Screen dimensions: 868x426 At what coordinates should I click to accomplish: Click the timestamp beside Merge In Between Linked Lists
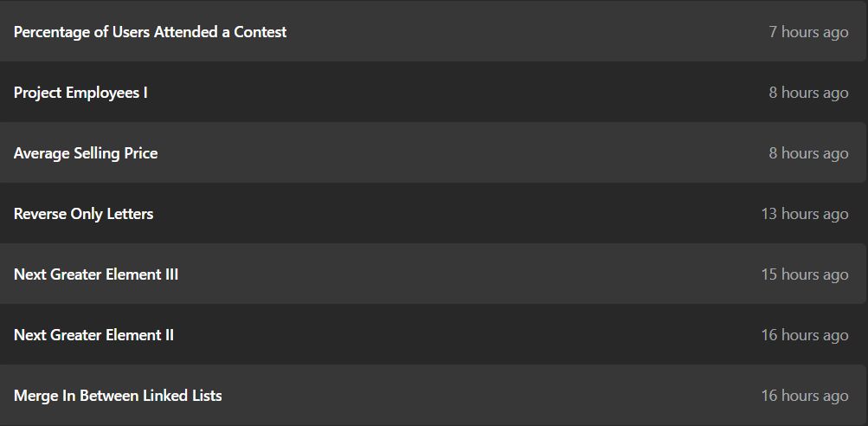tap(804, 396)
